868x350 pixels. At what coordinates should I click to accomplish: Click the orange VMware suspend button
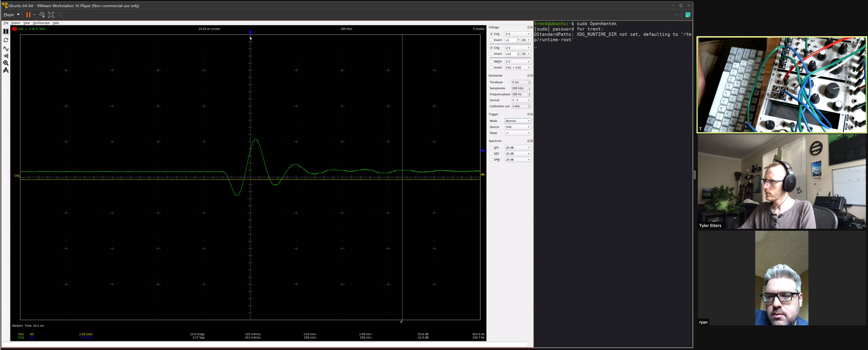tap(28, 15)
